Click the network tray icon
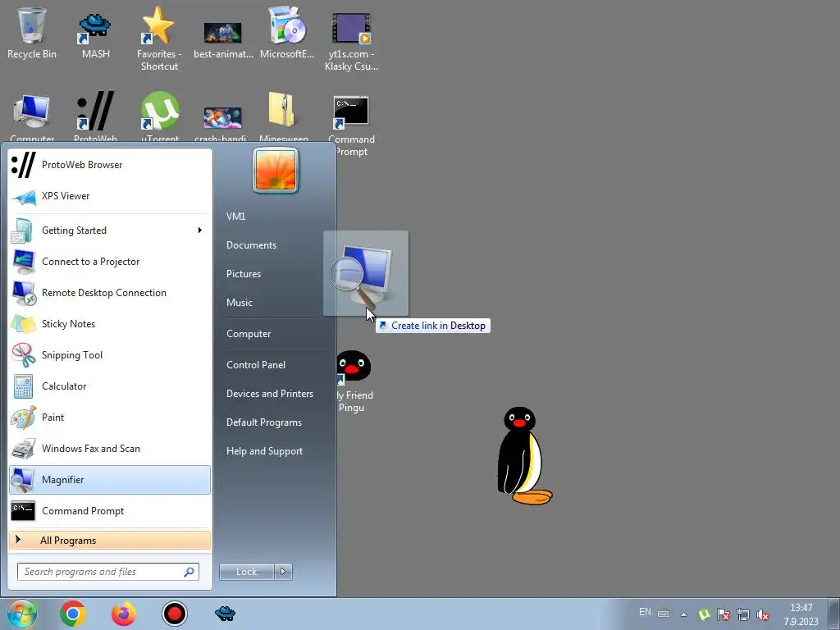Viewport: 840px width, 630px height. 743,614
